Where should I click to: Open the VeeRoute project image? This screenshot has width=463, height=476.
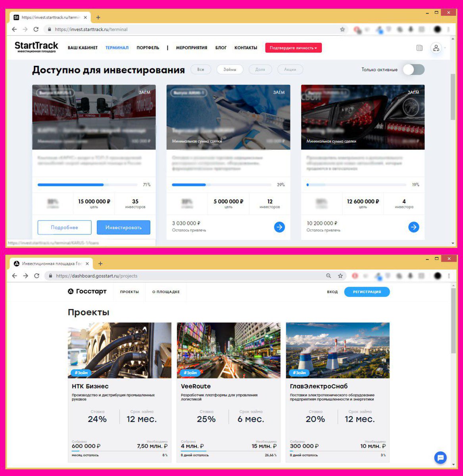[x=229, y=350]
